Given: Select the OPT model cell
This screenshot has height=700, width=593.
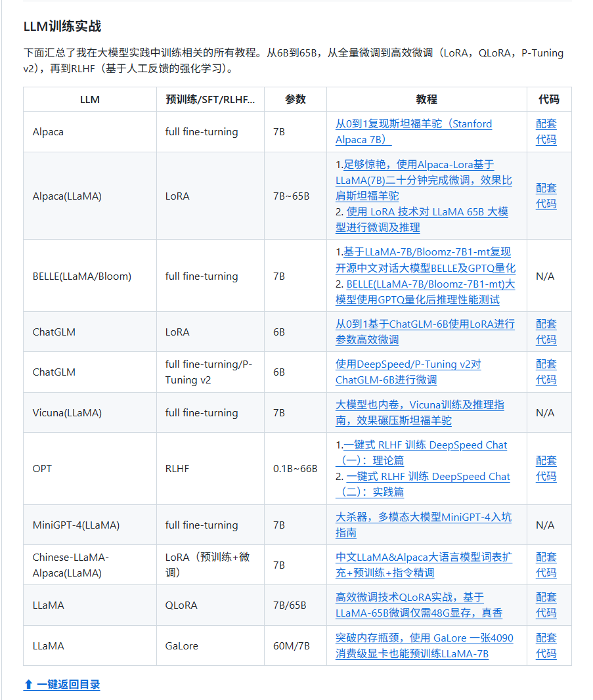Looking at the screenshot, I should (x=90, y=468).
